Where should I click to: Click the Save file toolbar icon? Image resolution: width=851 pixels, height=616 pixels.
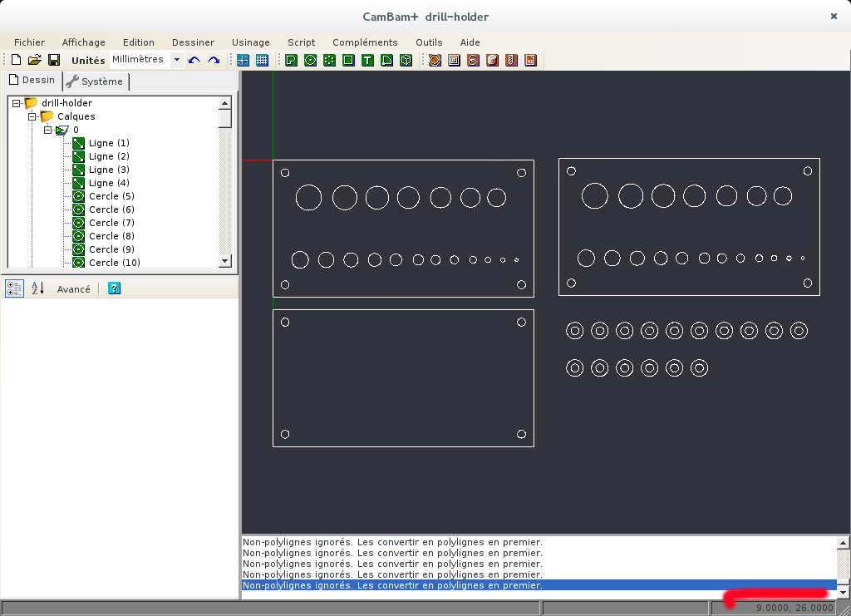54,60
